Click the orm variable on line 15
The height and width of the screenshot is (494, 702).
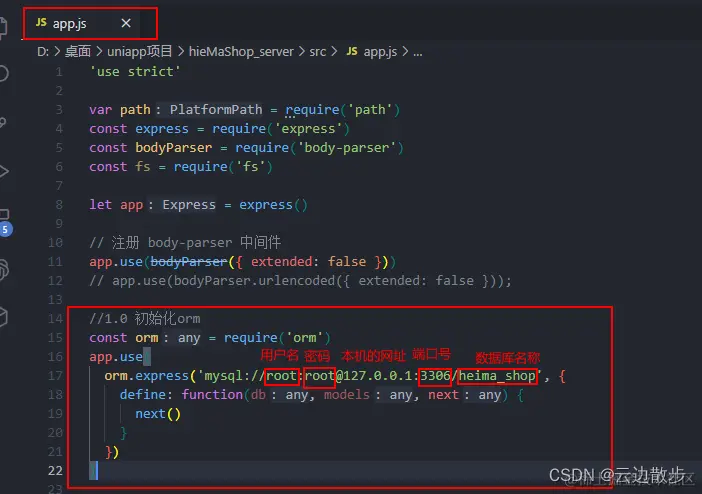[147, 338]
